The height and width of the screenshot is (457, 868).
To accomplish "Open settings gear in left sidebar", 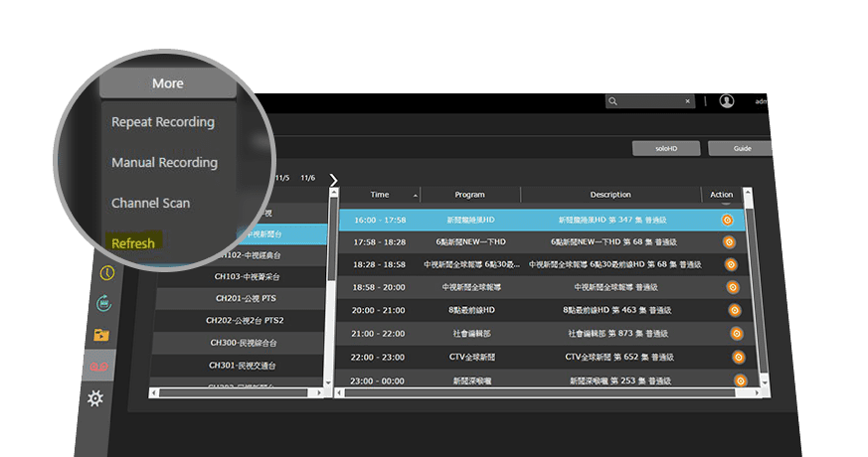I will pos(95,398).
